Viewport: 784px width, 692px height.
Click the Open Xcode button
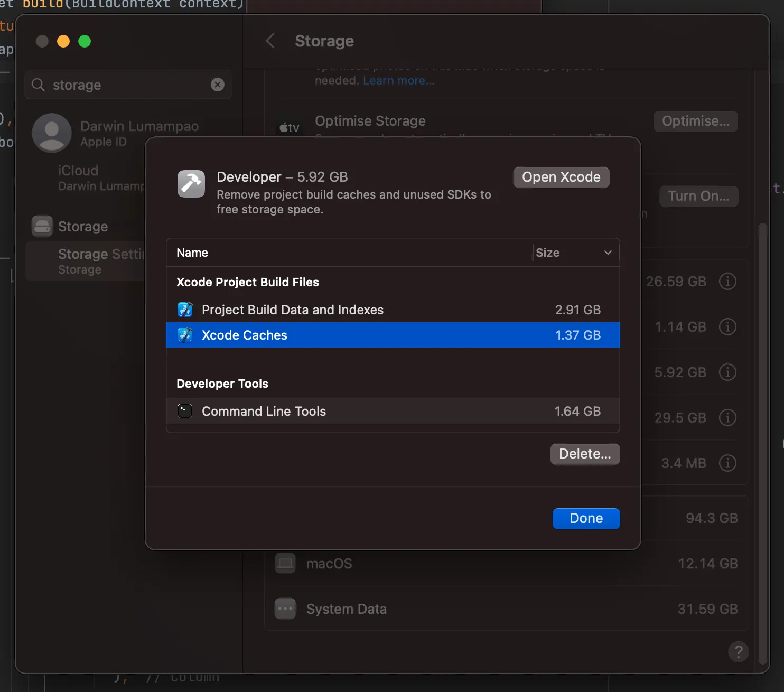pyautogui.click(x=561, y=177)
